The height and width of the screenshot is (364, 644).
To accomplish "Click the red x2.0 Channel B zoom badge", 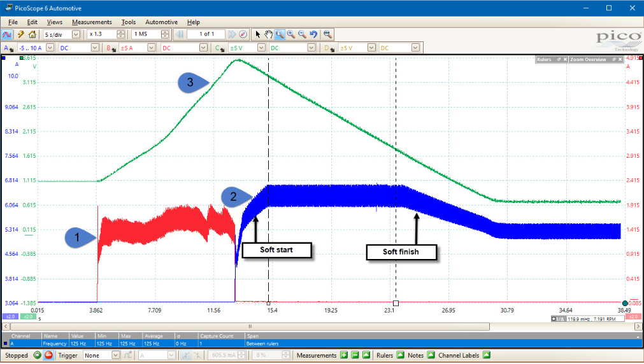I will (x=633, y=317).
